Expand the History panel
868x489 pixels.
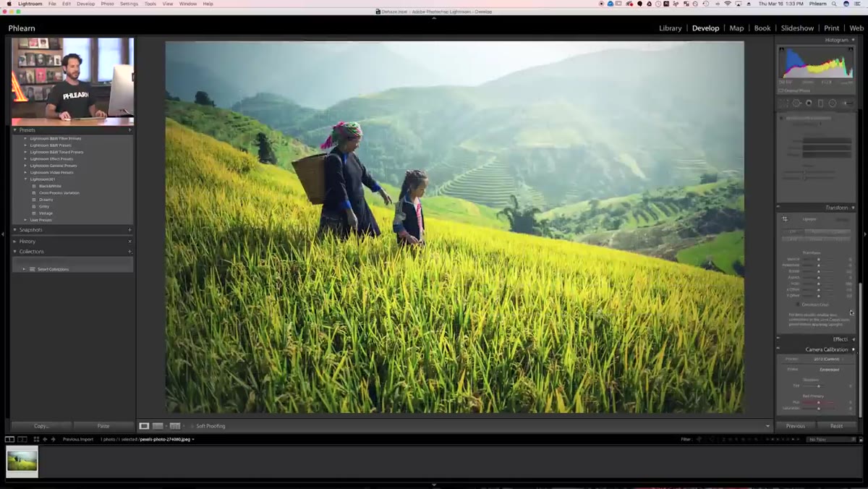pyautogui.click(x=15, y=242)
